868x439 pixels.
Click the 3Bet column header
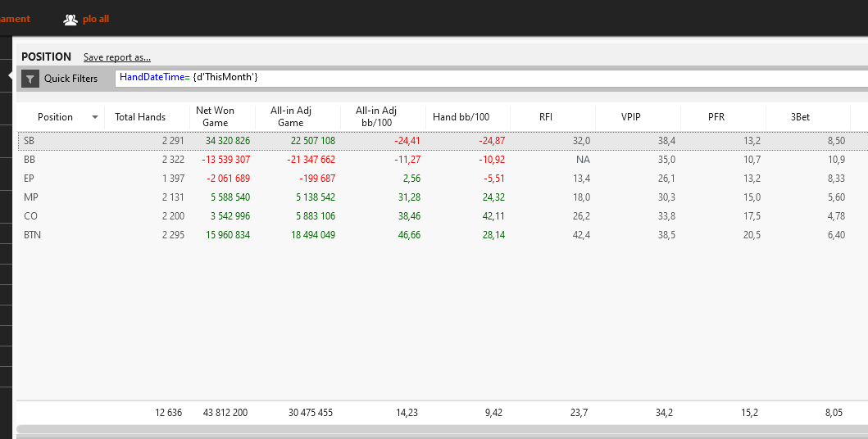point(801,116)
